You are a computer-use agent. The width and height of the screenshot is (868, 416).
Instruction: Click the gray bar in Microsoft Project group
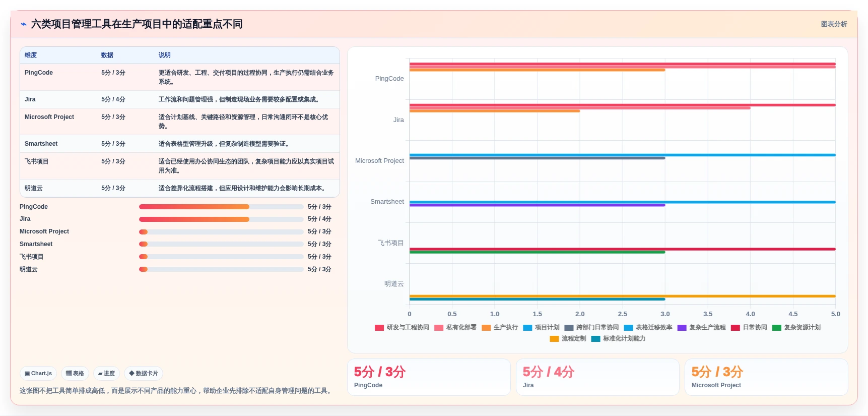(x=537, y=158)
